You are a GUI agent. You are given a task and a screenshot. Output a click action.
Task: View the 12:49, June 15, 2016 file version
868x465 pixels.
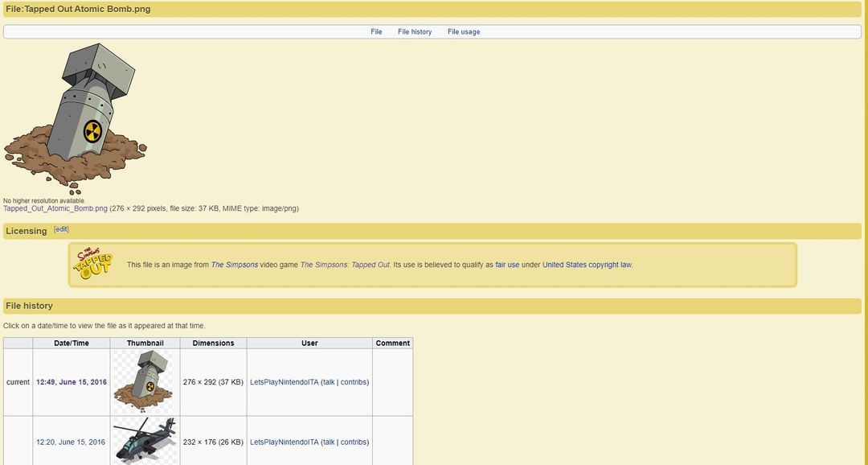click(72, 382)
